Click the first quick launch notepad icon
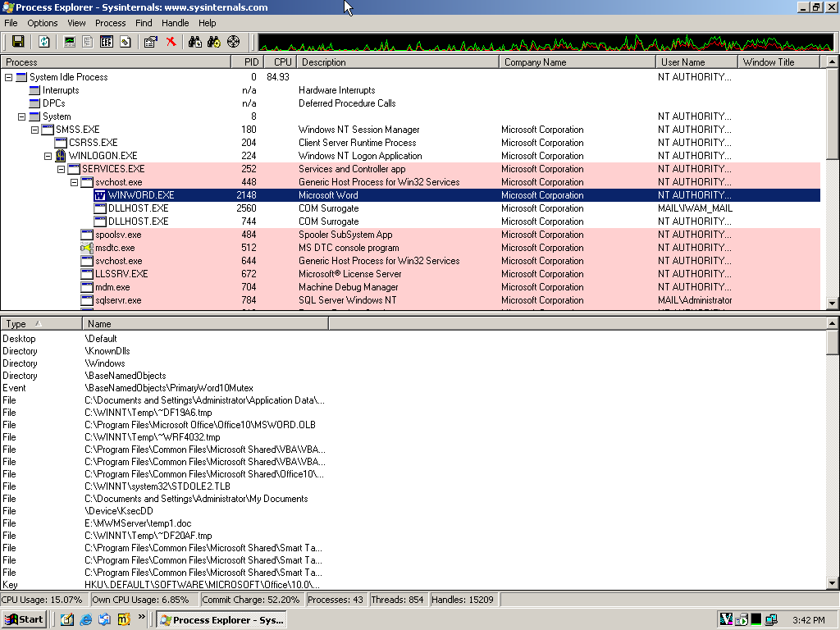840x630 pixels. tap(67, 620)
